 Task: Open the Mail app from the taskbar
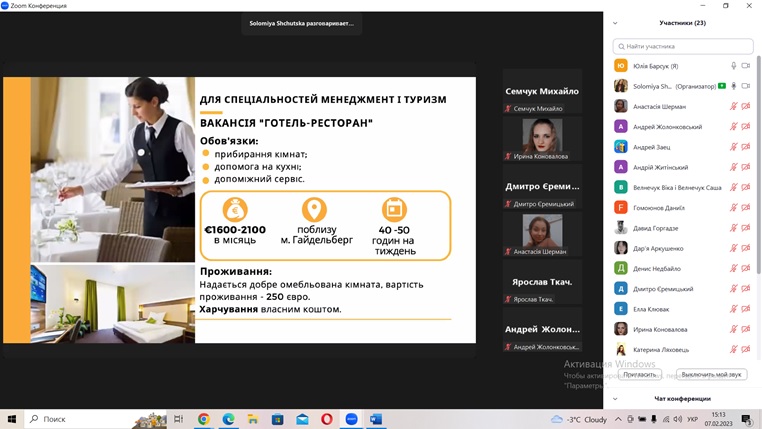tap(302, 419)
